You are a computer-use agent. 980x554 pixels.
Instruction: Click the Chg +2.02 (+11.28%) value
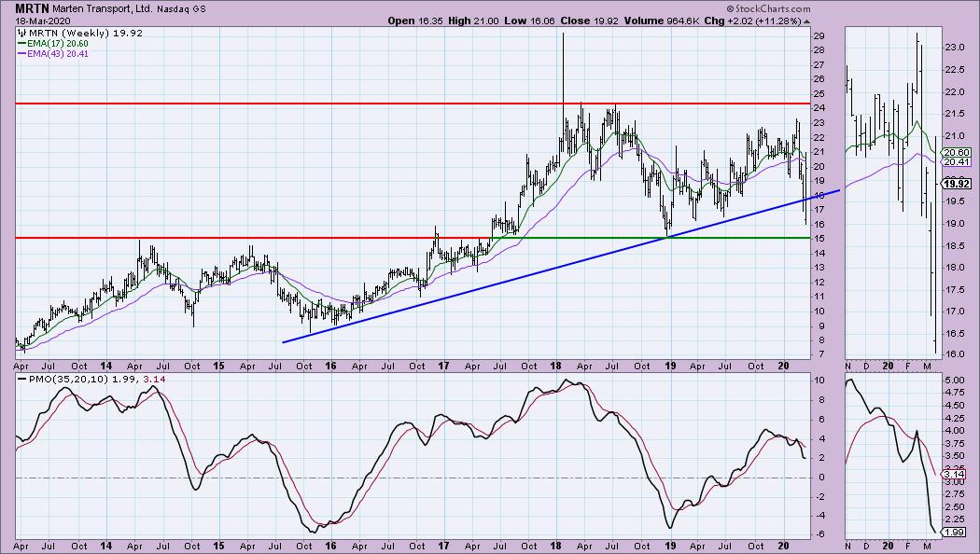point(752,21)
